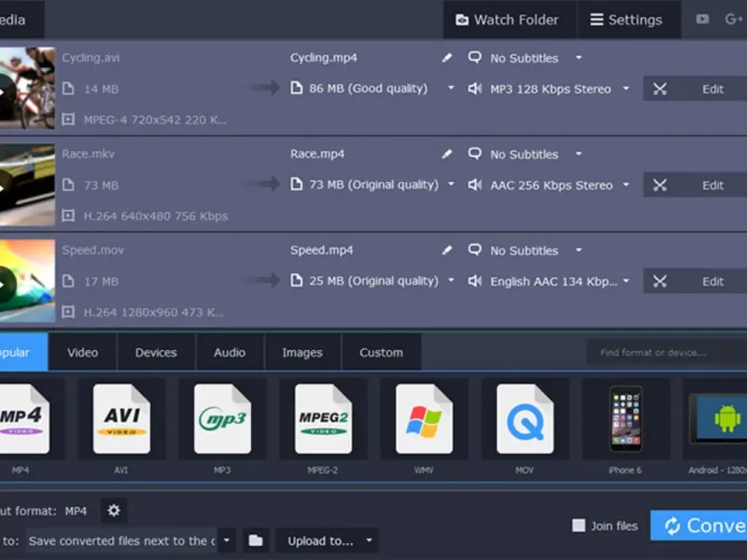Image resolution: width=747 pixels, height=560 pixels.
Task: Click file size icon next to 86 MB
Action: (x=296, y=88)
